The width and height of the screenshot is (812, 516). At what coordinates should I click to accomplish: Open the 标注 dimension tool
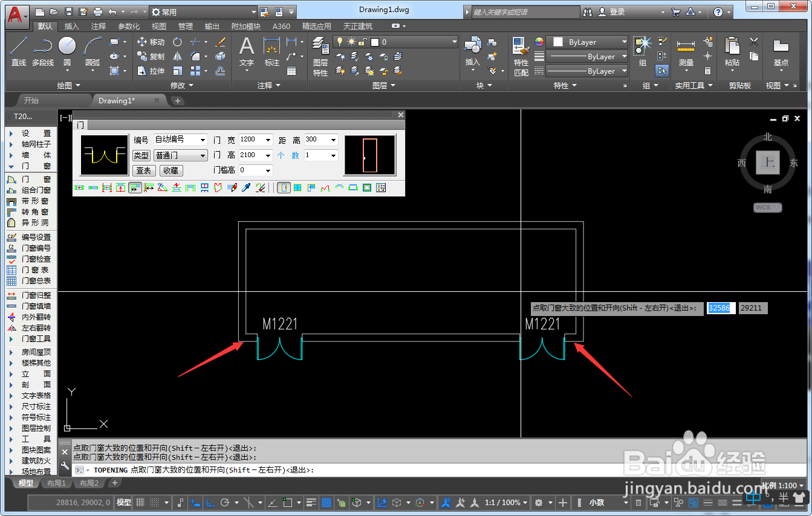[x=272, y=51]
